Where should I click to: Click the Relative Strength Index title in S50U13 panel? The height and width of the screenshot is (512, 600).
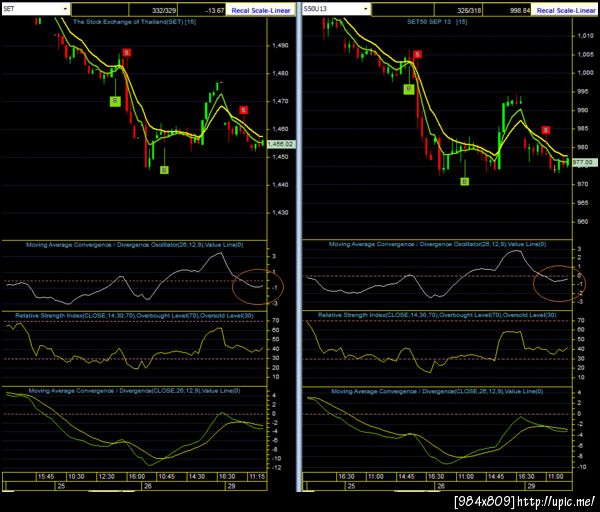pyautogui.click(x=437, y=315)
